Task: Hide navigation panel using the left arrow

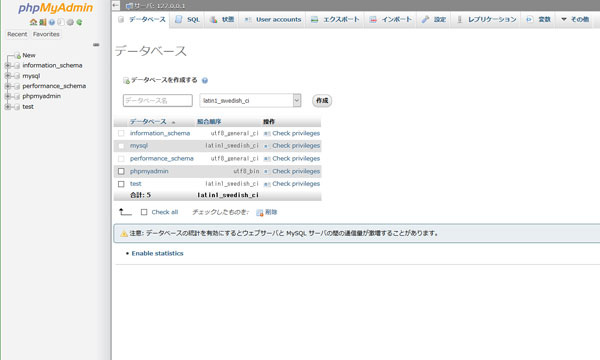Action: (x=116, y=5)
